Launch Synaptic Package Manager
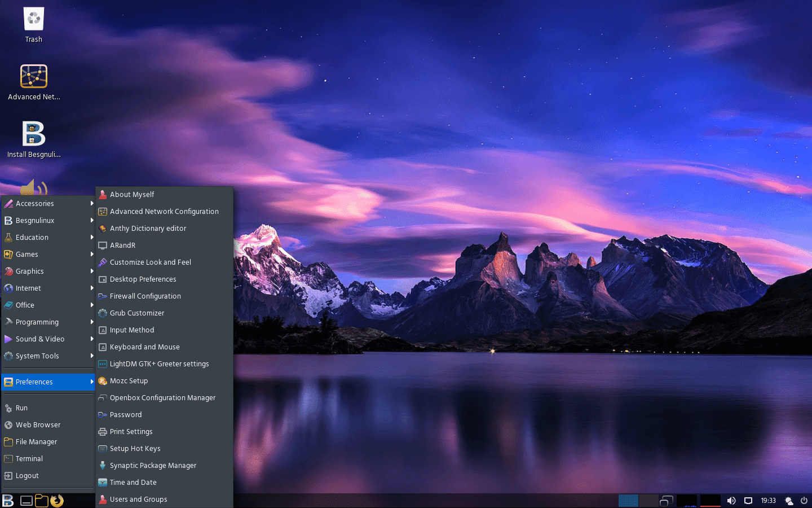Screen dimensions: 812x508 pos(165,466)
